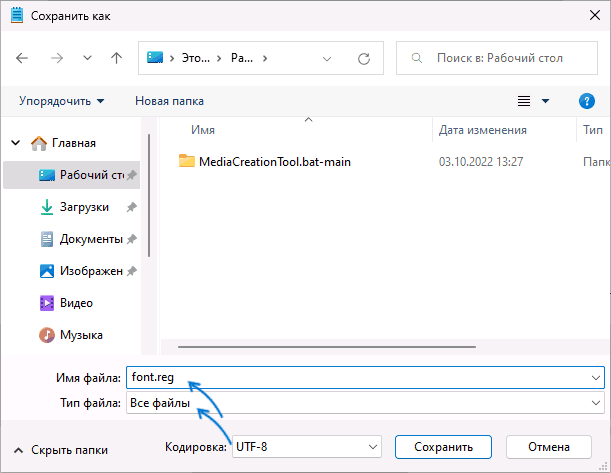The image size is (611, 473).
Task: Click the date '03.10.2022 13:27' cell
Action: coord(481,162)
